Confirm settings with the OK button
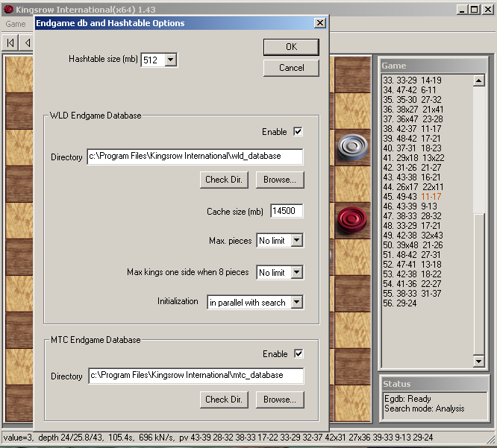This screenshot has height=448, width=497. pos(291,47)
